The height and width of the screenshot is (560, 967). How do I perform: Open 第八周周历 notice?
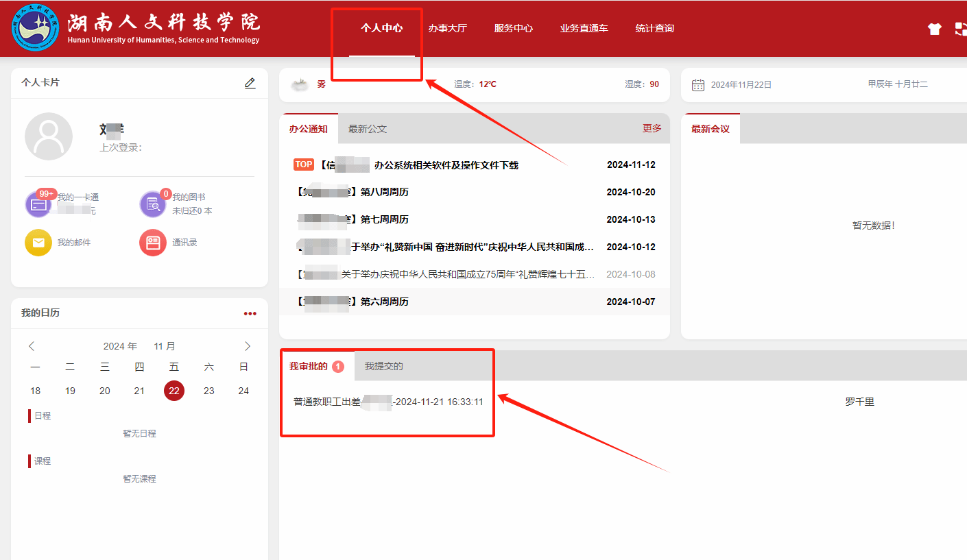tap(384, 192)
